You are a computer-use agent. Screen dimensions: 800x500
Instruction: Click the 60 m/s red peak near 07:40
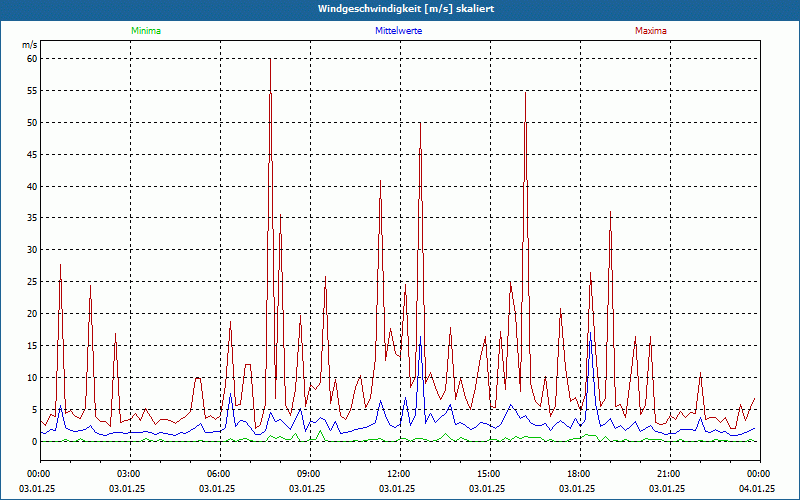click(270, 60)
